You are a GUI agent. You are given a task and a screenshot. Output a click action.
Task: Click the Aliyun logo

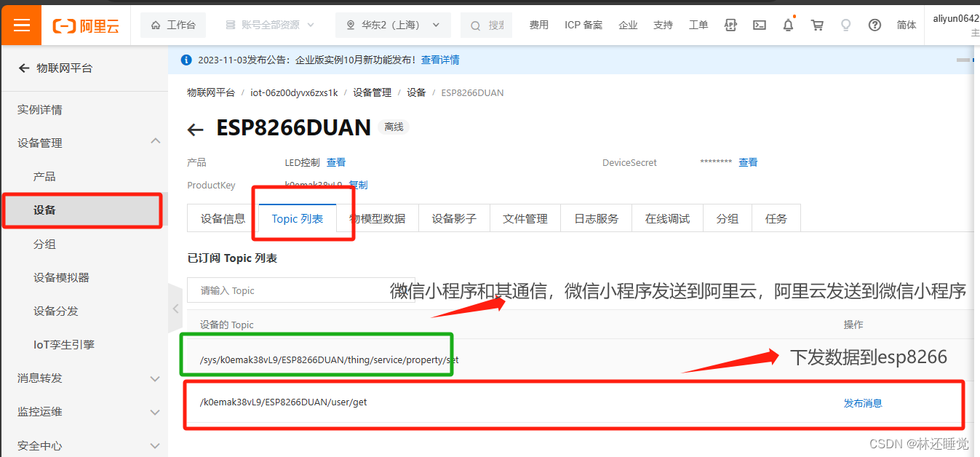86,25
